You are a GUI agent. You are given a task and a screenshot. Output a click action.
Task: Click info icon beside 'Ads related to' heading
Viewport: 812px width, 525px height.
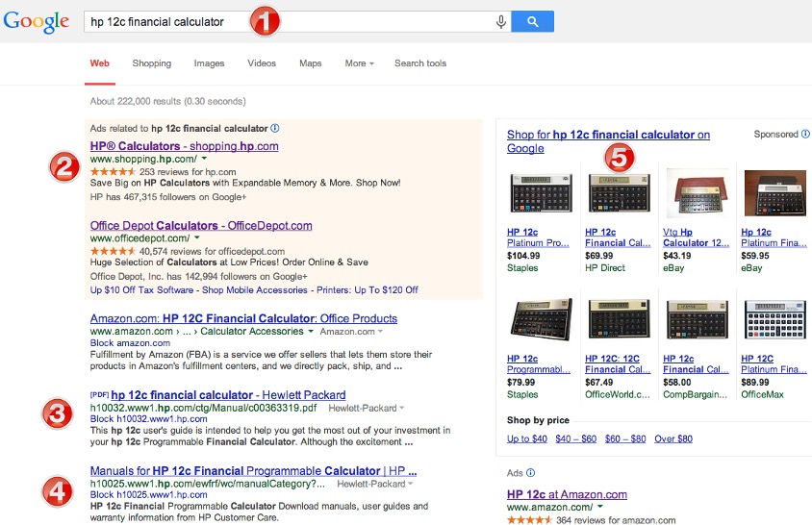pos(275,128)
